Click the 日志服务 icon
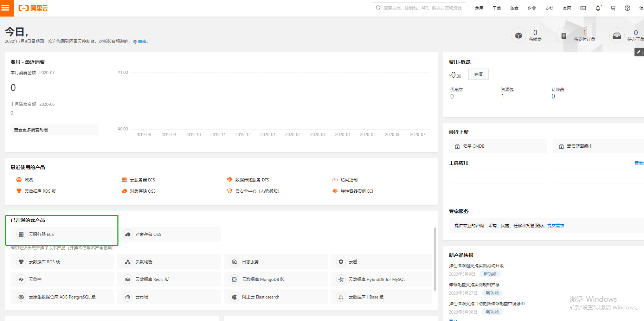 pos(234,262)
